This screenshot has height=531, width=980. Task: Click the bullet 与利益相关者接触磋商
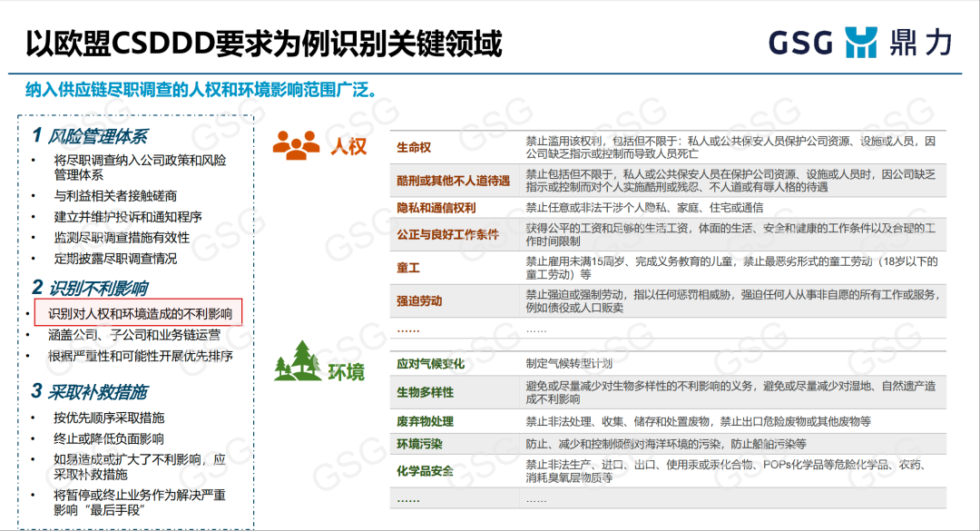point(115,195)
